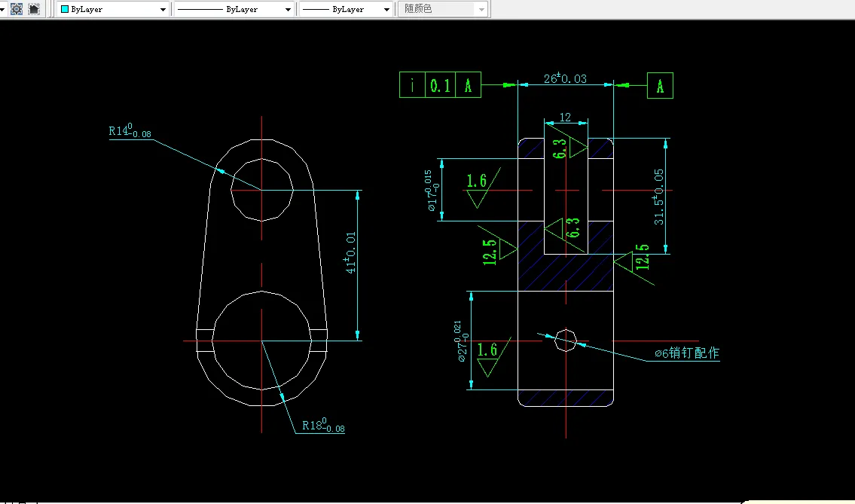This screenshot has height=504, width=855.
Task: Select the 41±0.01 vertical dimension
Action: pyautogui.click(x=350, y=252)
